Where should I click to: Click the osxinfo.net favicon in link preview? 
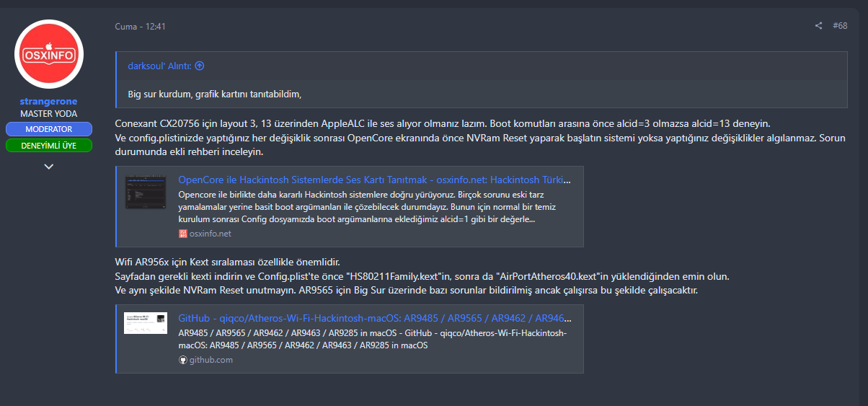pos(182,234)
